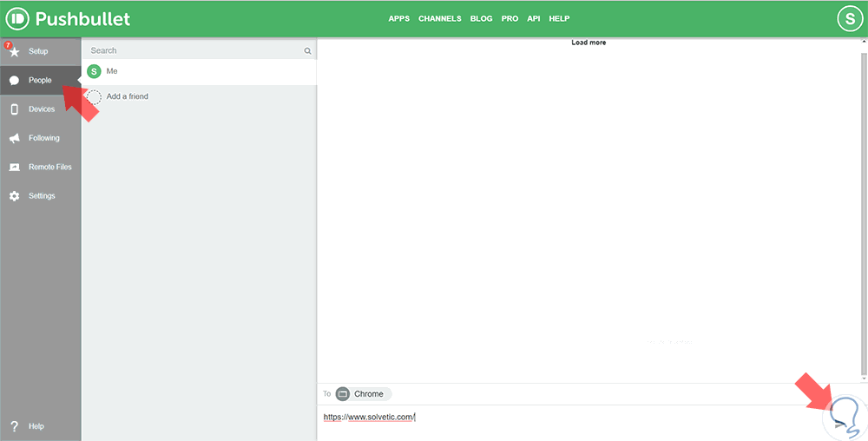Load more messages in conversation
The height and width of the screenshot is (441, 868).
[589, 43]
